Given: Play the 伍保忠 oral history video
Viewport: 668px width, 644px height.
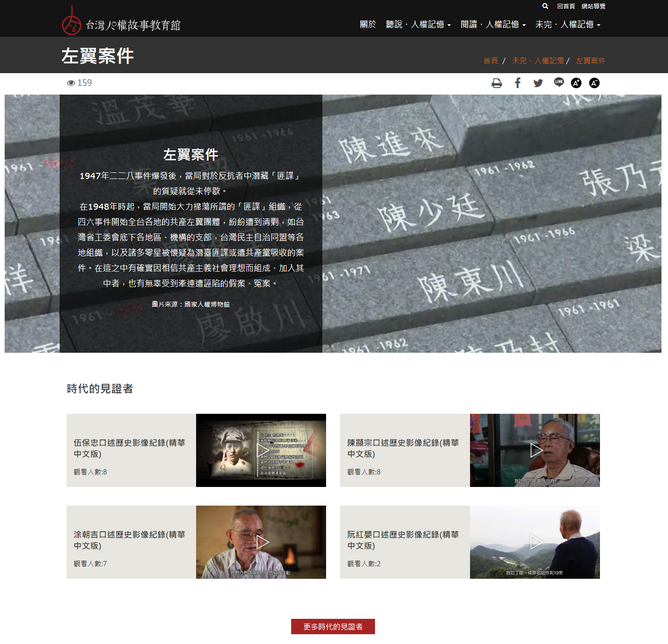Looking at the screenshot, I should coord(261,450).
